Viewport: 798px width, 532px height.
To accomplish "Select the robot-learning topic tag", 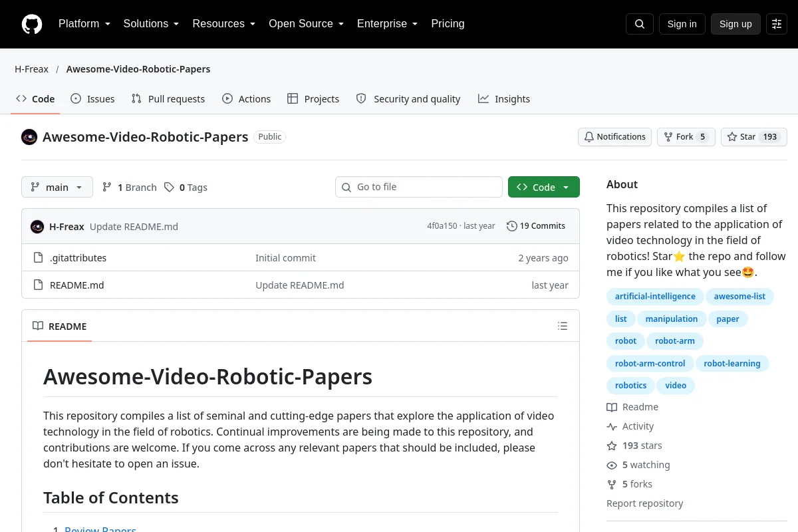I will coord(732,364).
